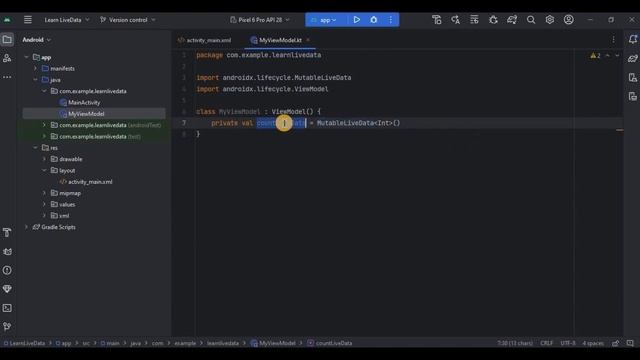Open Problems tool window

[x=7, y=270]
